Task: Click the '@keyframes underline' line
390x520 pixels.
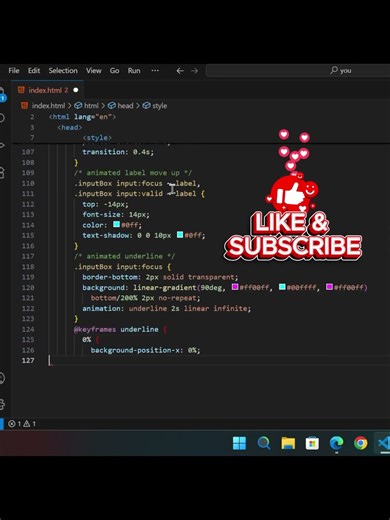Action: 120,329
